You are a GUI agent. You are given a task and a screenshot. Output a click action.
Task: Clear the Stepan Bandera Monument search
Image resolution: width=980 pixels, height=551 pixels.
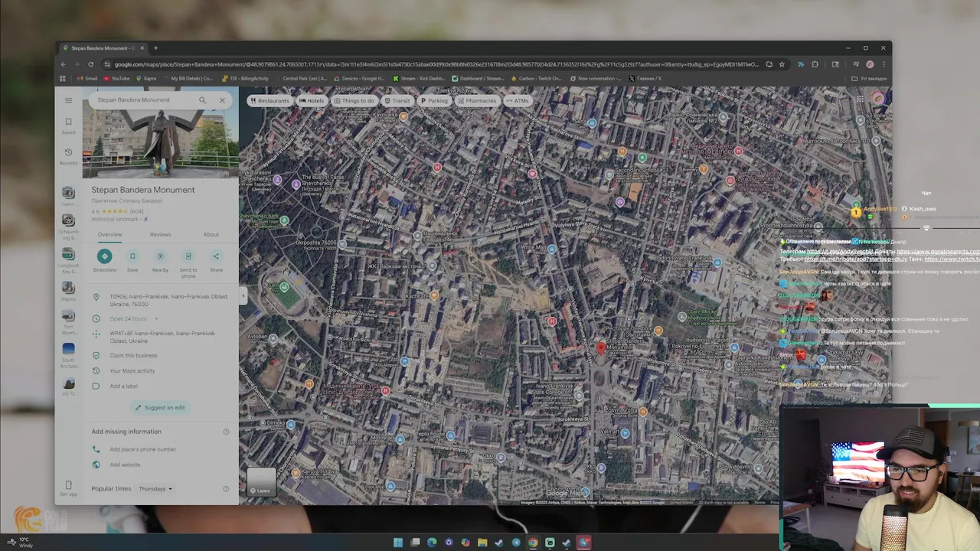tap(222, 100)
